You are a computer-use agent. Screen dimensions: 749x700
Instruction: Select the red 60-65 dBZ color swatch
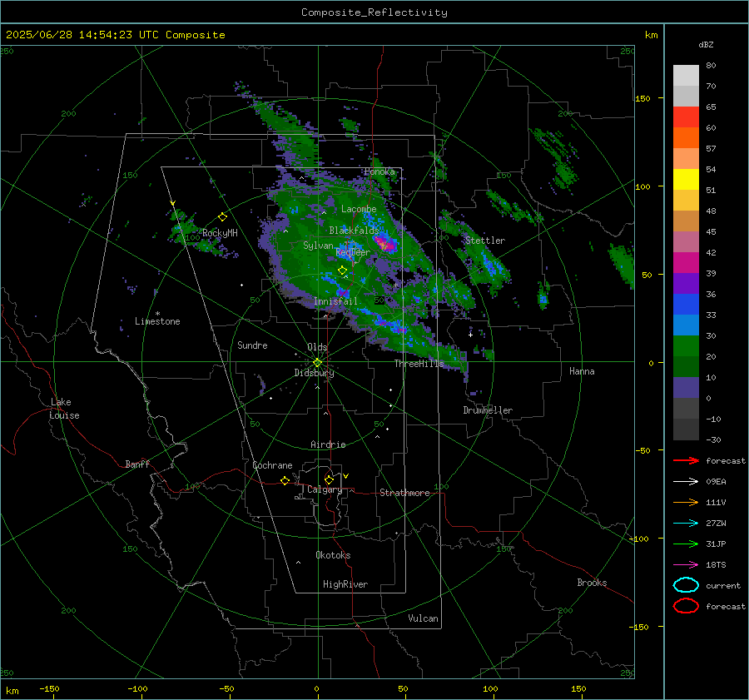click(x=686, y=117)
